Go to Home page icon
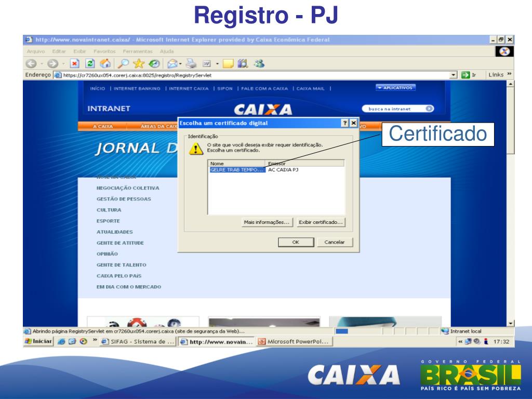 coord(105,63)
